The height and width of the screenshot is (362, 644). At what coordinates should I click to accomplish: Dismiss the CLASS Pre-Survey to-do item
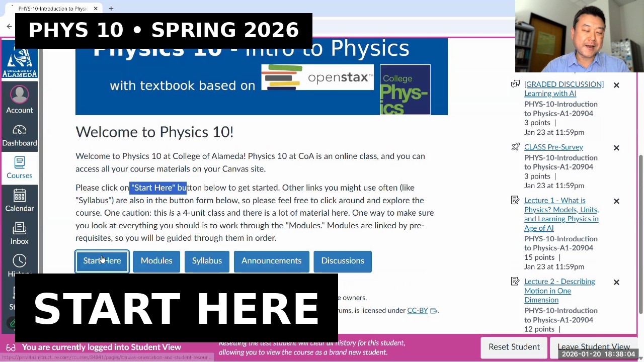(x=616, y=148)
